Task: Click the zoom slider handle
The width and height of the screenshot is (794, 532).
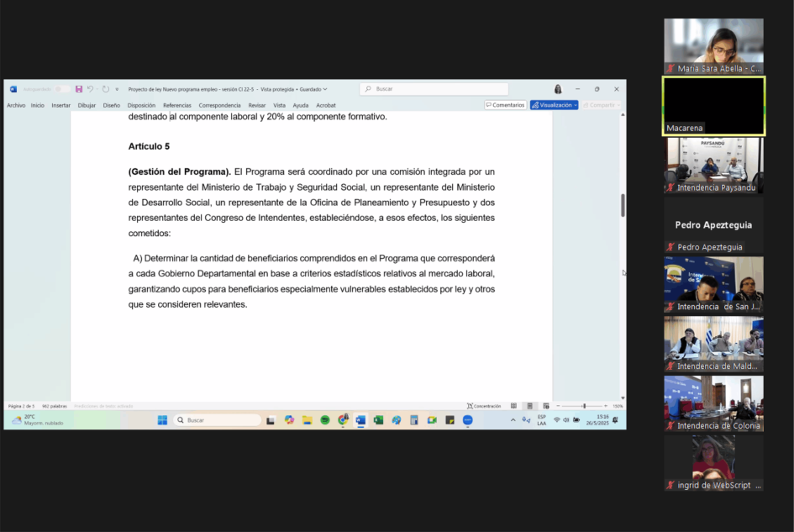Action: (x=584, y=406)
